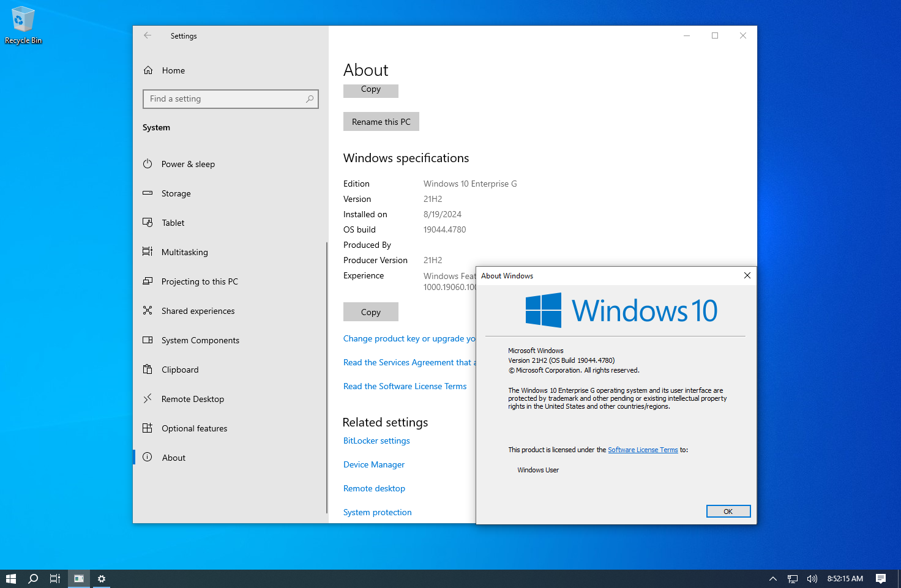This screenshot has height=588, width=901.
Task: Open Read the Services Agreement link
Action: click(409, 362)
